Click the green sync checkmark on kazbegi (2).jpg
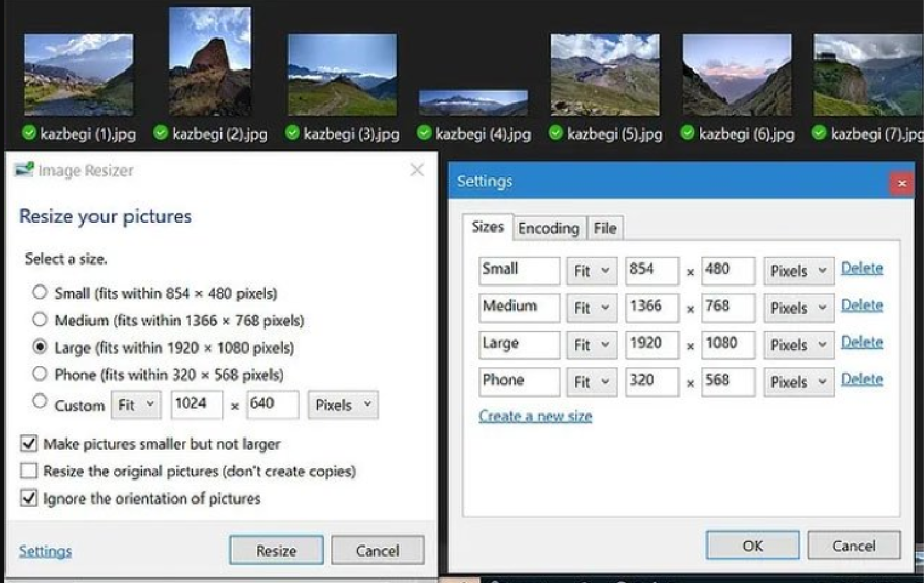Screen dimensions: 924x583 (160, 133)
